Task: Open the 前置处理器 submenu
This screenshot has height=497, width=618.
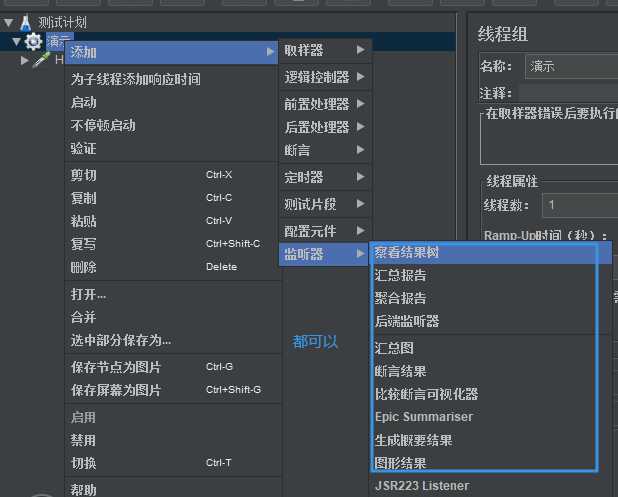Action: (x=325, y=104)
